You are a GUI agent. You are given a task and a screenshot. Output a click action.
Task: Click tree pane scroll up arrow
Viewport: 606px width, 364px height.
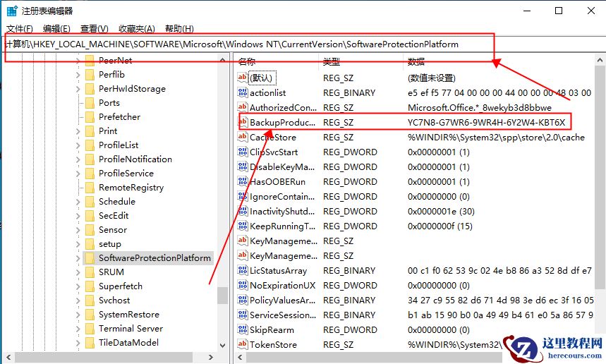[223, 60]
